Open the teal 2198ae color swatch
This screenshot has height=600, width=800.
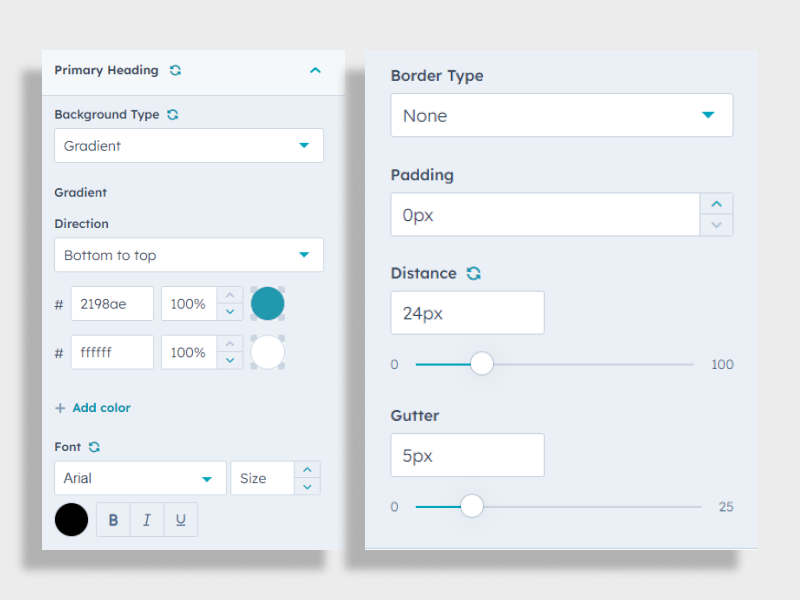click(268, 303)
